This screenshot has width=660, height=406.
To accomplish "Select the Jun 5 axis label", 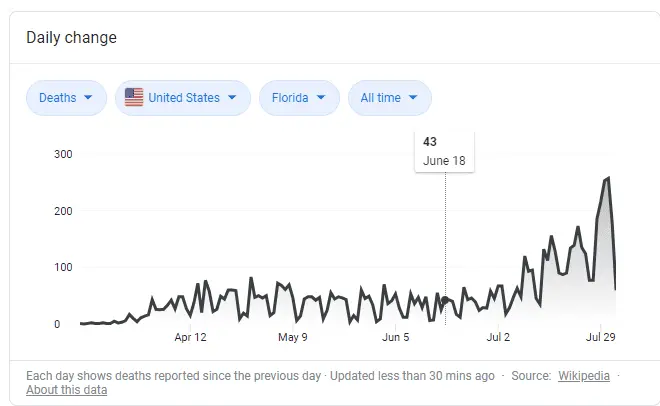I will (396, 338).
